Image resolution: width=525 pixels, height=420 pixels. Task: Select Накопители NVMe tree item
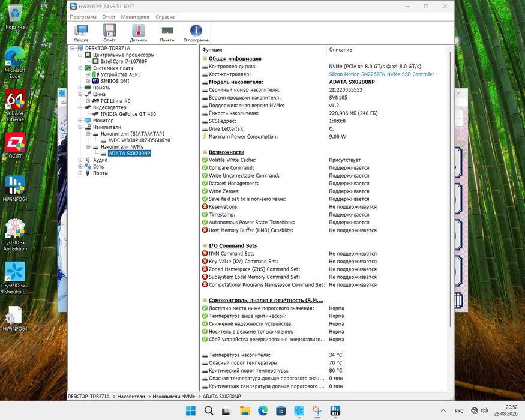coord(122,146)
